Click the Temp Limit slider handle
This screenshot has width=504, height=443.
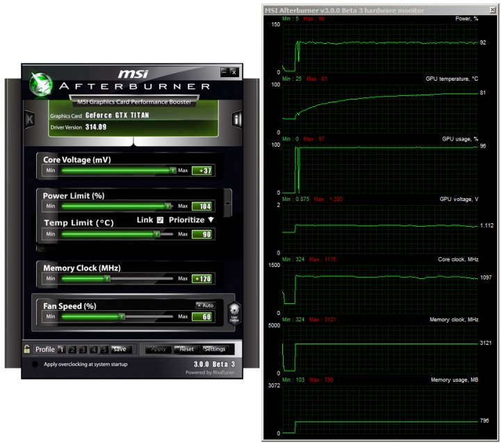[157, 234]
